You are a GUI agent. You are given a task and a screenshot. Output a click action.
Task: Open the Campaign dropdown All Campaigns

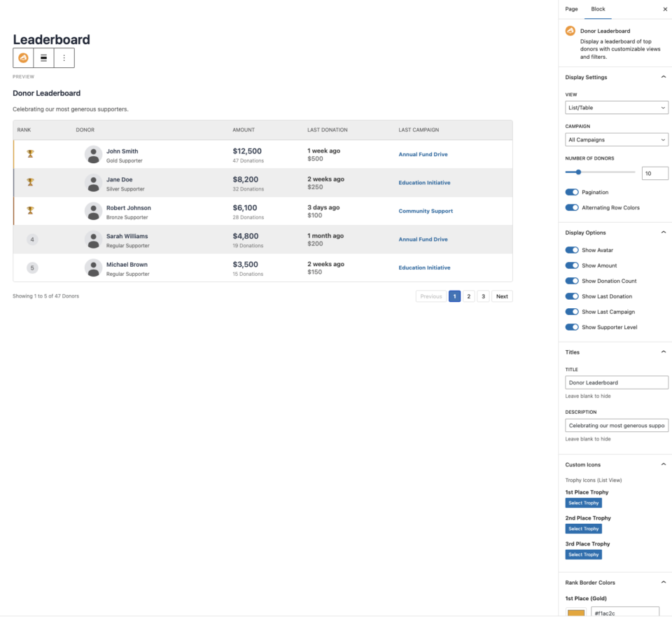[616, 140]
